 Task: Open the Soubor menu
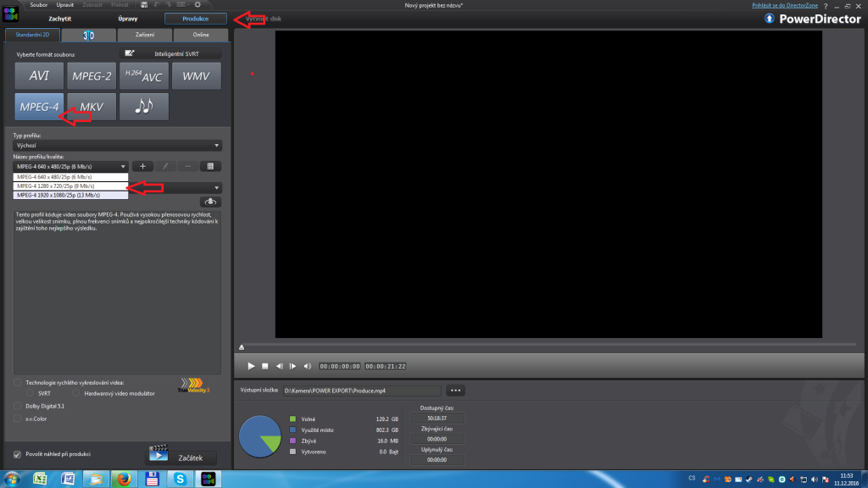pyautogui.click(x=38, y=5)
